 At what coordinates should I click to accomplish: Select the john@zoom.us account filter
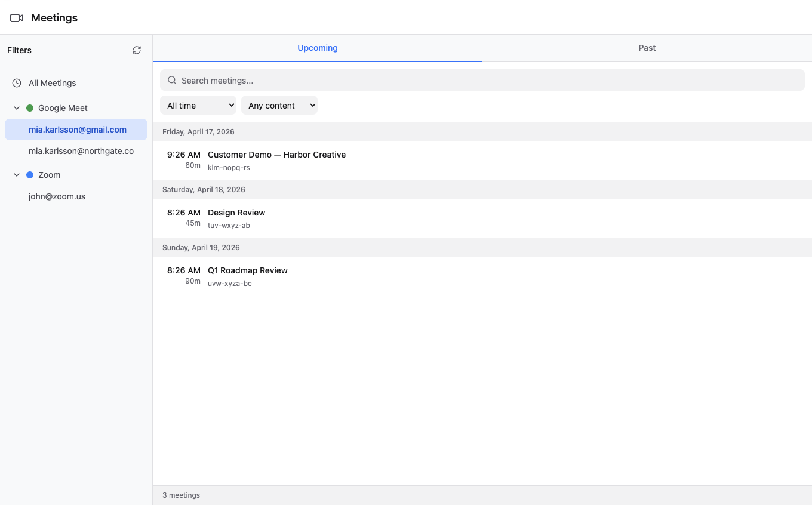coord(57,196)
